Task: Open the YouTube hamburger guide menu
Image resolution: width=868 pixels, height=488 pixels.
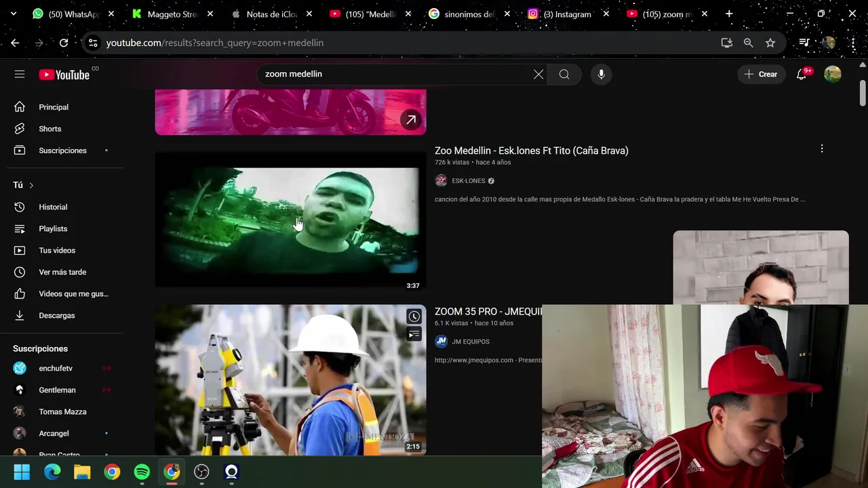Action: (20, 74)
